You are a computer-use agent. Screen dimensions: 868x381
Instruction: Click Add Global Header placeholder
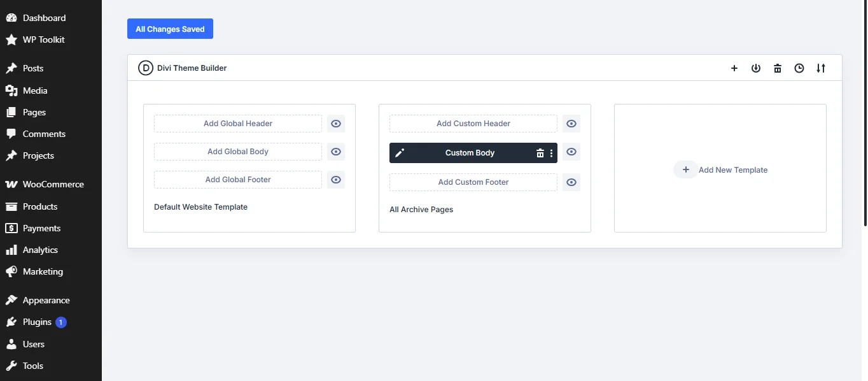(238, 124)
